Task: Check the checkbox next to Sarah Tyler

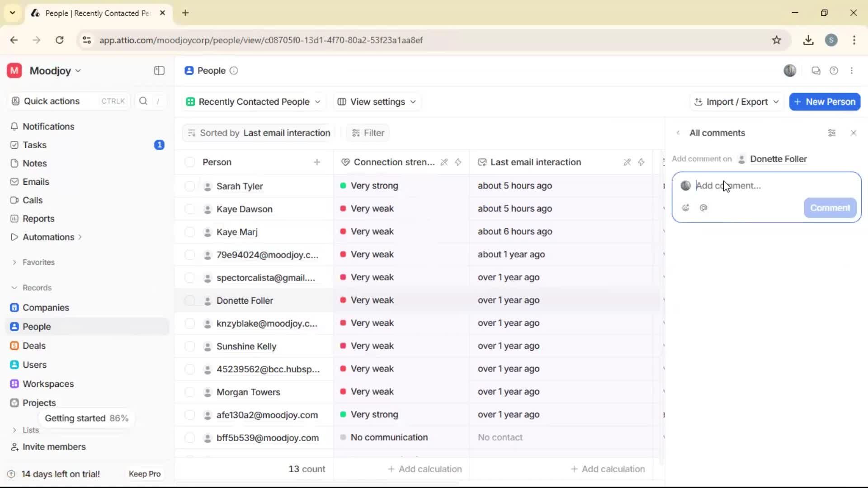Action: [x=189, y=186]
